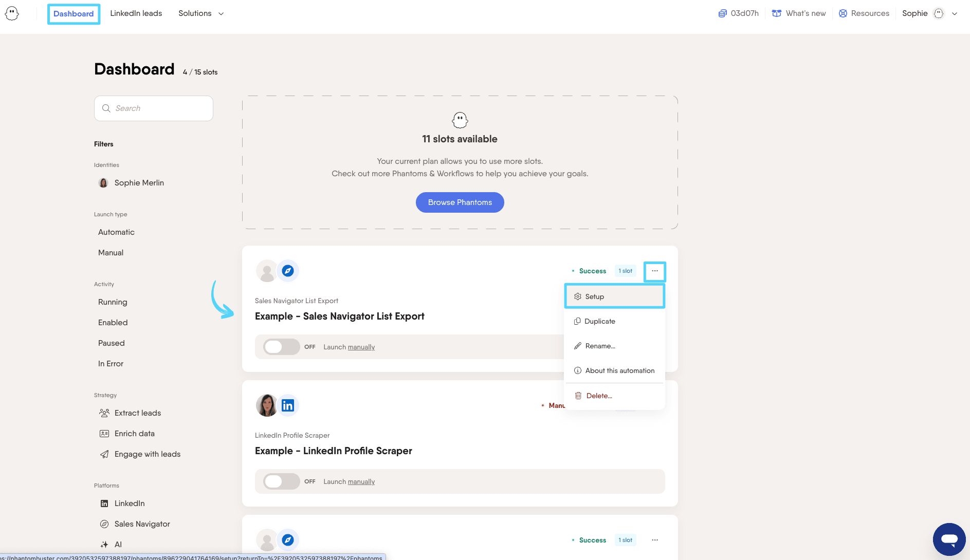The width and height of the screenshot is (970, 560).
Task: Click manually link on LinkedIn Profile Scraper
Action: [361, 482]
